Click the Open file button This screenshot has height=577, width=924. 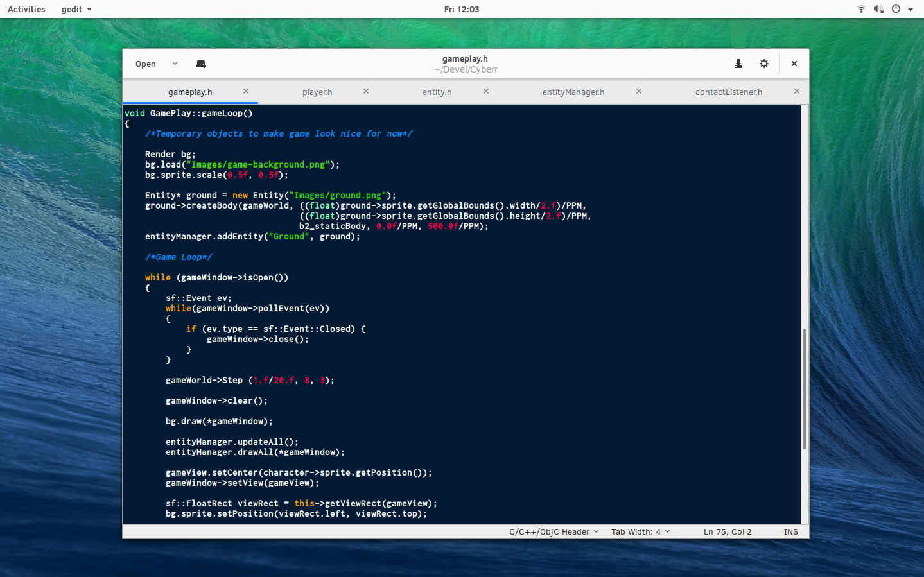coord(146,64)
